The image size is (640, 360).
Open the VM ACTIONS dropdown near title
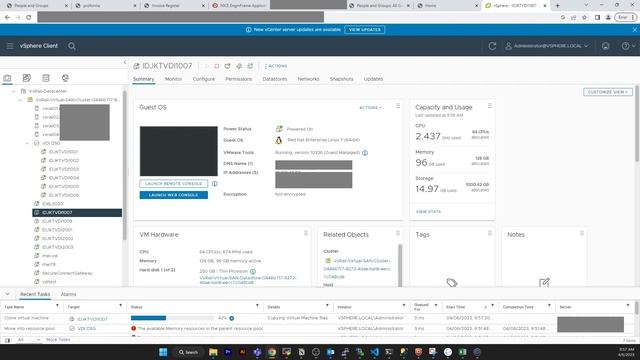point(276,66)
